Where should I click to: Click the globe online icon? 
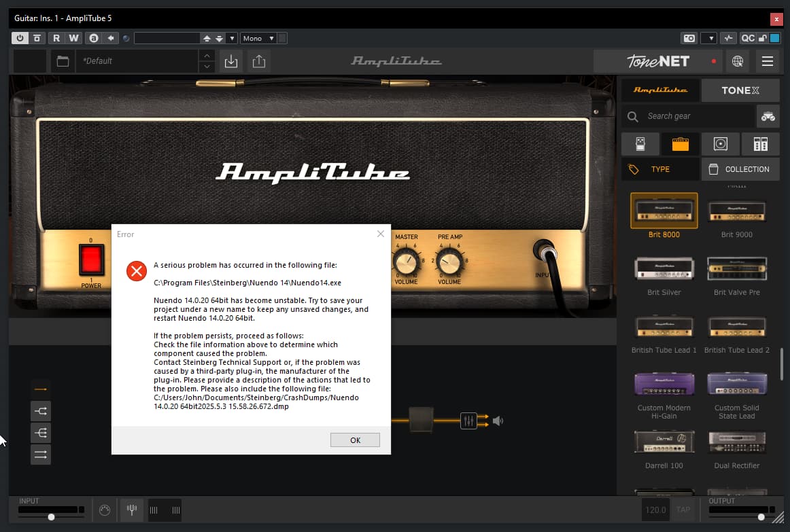(x=738, y=61)
